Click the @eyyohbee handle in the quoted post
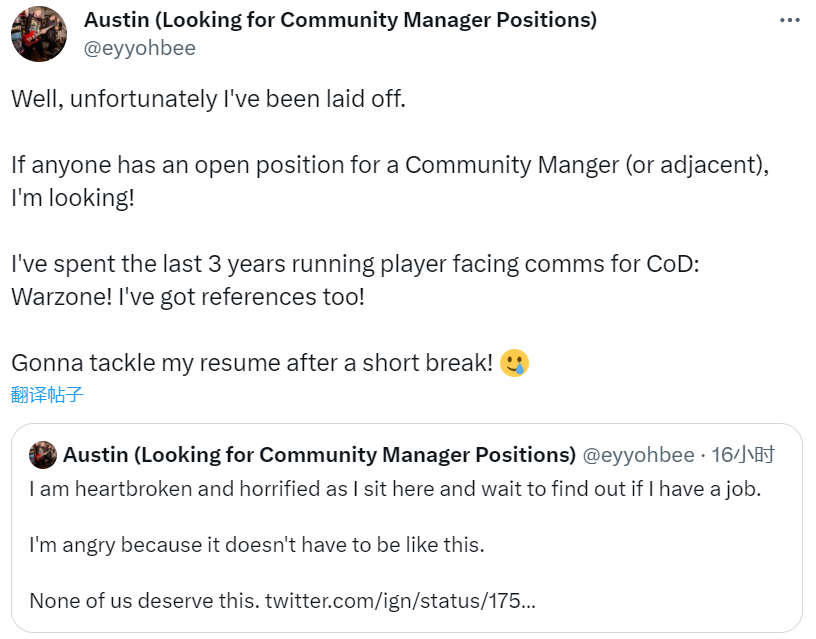Viewport: 816px width, 639px height. (x=638, y=455)
